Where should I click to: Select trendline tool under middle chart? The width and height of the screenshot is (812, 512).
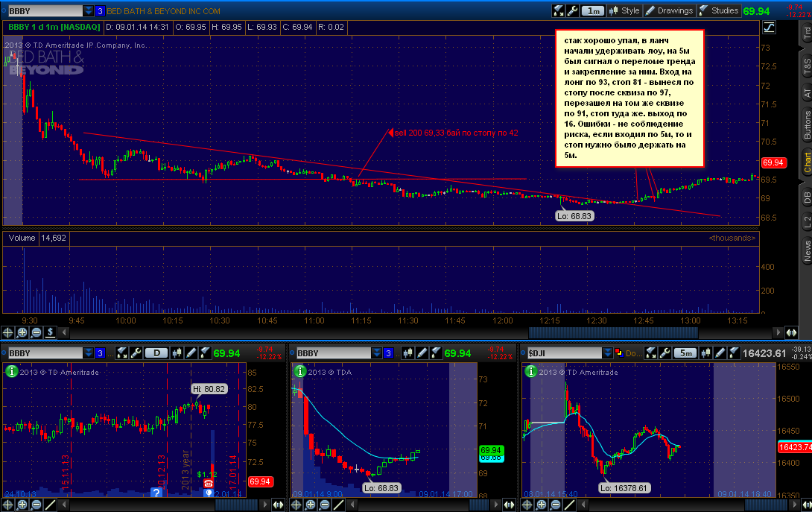[339, 505]
